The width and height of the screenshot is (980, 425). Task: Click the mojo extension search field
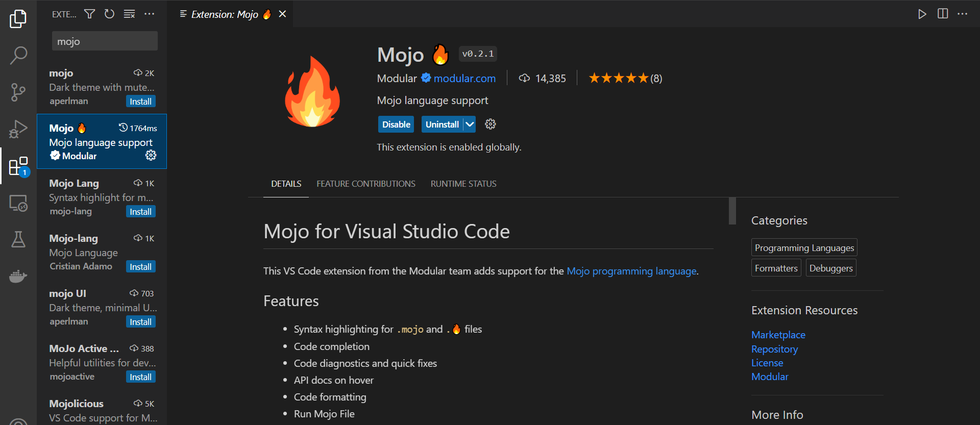pyautogui.click(x=105, y=41)
